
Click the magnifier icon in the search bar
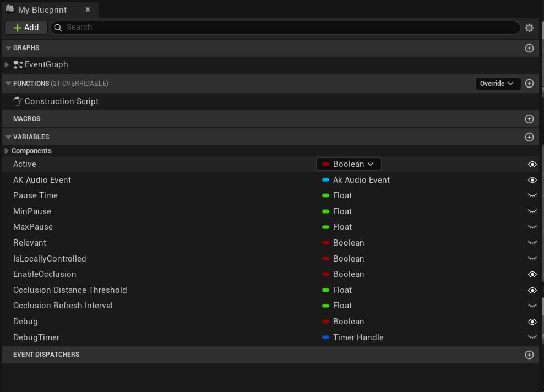pos(58,28)
